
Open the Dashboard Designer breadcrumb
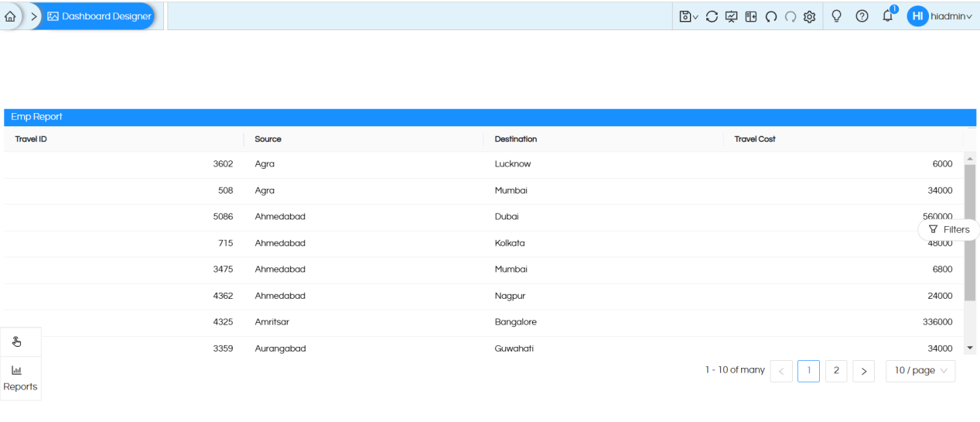[x=98, y=16]
